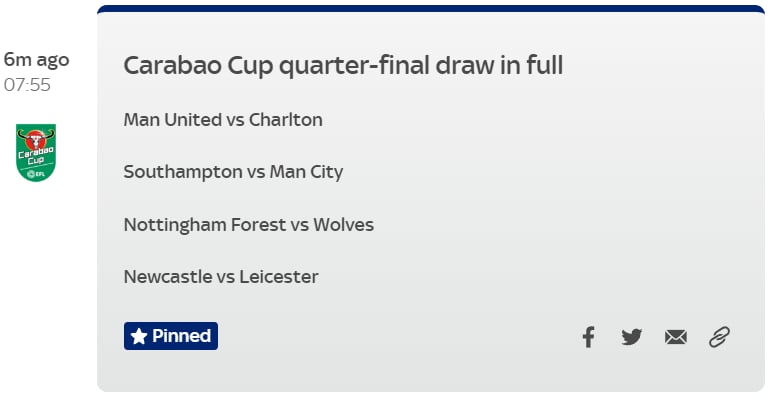This screenshot has width=772, height=399.
Task: Select the Southampton vs Man City fixture
Action: coord(233,172)
